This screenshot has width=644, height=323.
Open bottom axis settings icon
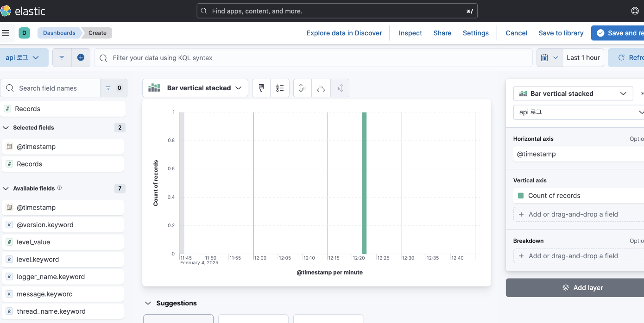click(321, 88)
